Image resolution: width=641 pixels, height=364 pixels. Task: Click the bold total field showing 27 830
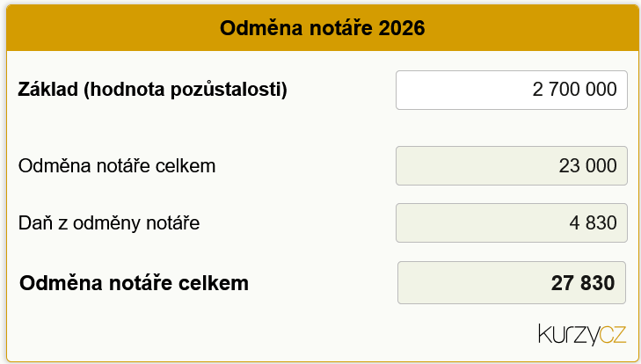pos(512,283)
